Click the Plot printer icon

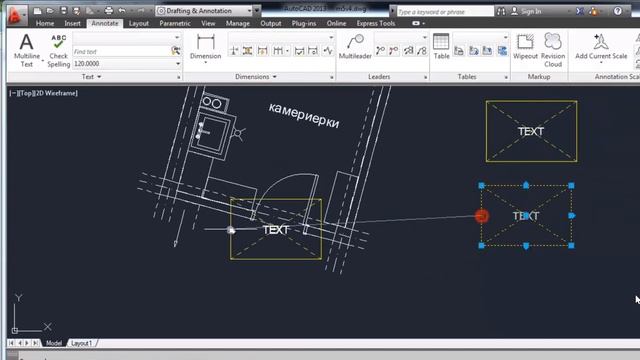(x=109, y=11)
